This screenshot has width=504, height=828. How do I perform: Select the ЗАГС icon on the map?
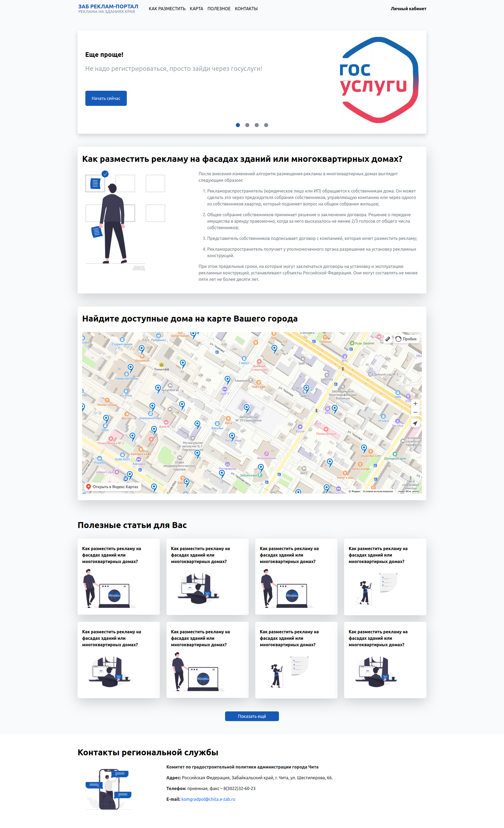(304, 469)
